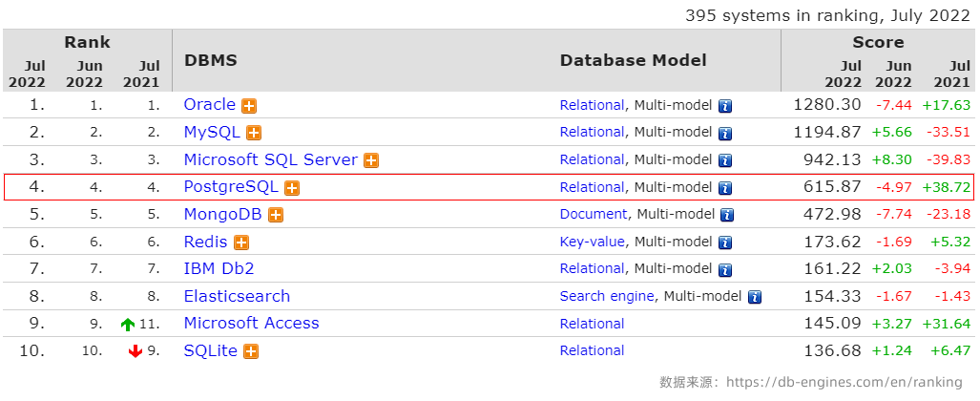
Task: Click the plus icon next to MySQL
Action: point(254,133)
